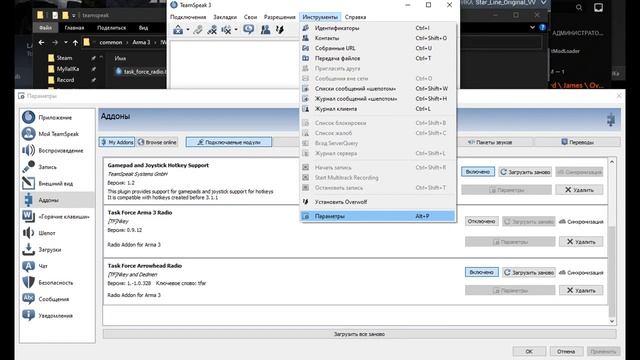640x360 pixels.
Task: Choose Идентификаторы menu entry
Action: pos(378,28)
